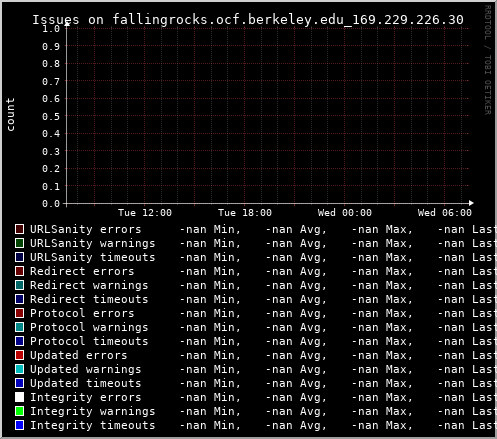Screen dimensions: 497x439
Task: Click the Protocol timeouts legend label
Action: click(89, 341)
